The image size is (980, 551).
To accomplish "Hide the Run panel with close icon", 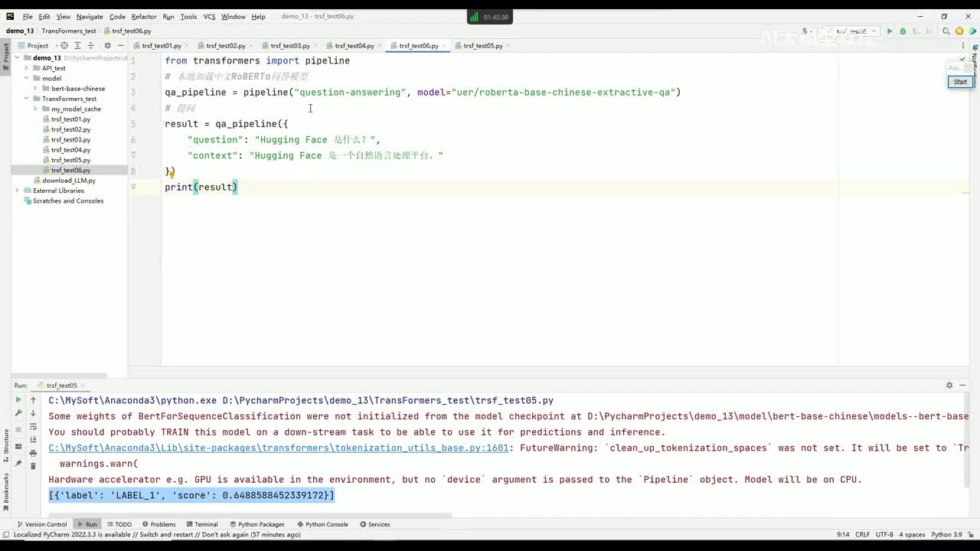I will point(963,386).
